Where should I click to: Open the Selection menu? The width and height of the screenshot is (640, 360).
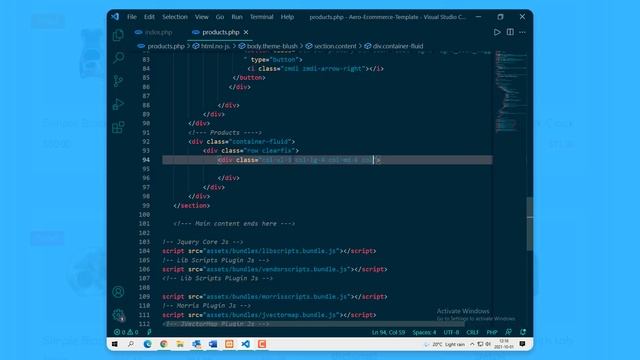point(175,17)
